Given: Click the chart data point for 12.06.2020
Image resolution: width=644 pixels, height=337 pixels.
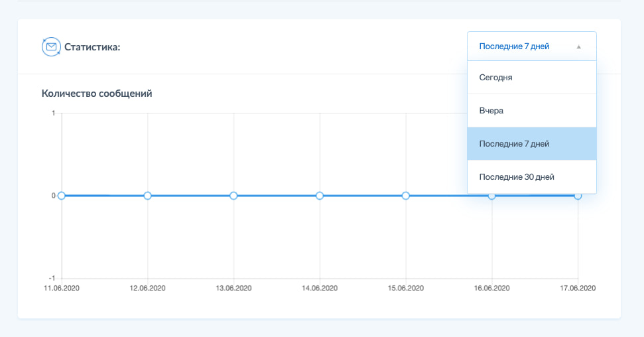Looking at the screenshot, I should point(148,196).
